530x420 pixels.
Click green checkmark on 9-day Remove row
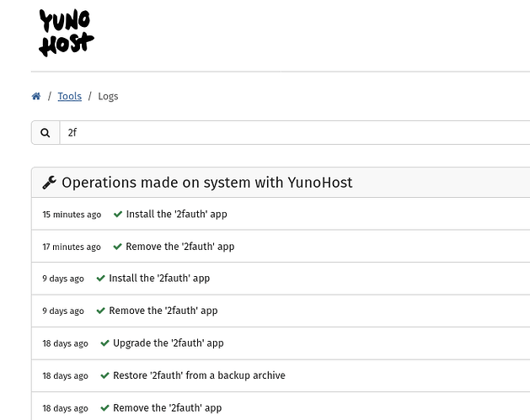coord(101,311)
